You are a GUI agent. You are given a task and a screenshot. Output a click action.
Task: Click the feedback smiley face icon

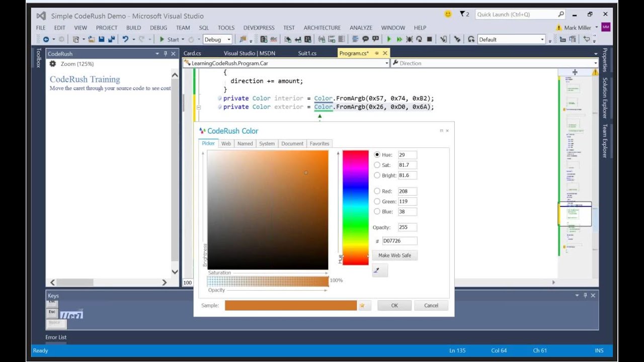click(x=448, y=14)
